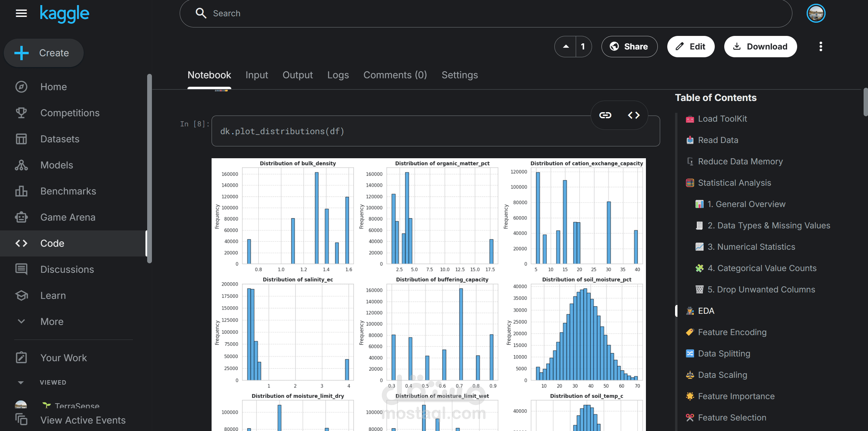Open the three-dot more options menu
The image size is (868, 431).
821,46
